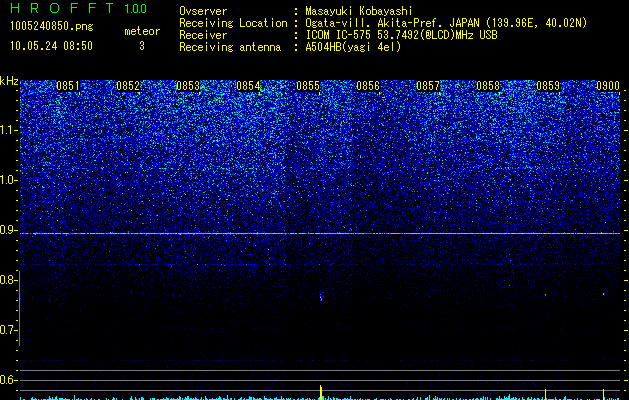Click the 0.8 kHz axis label
Viewport: 629px width, 400px height.
8,280
